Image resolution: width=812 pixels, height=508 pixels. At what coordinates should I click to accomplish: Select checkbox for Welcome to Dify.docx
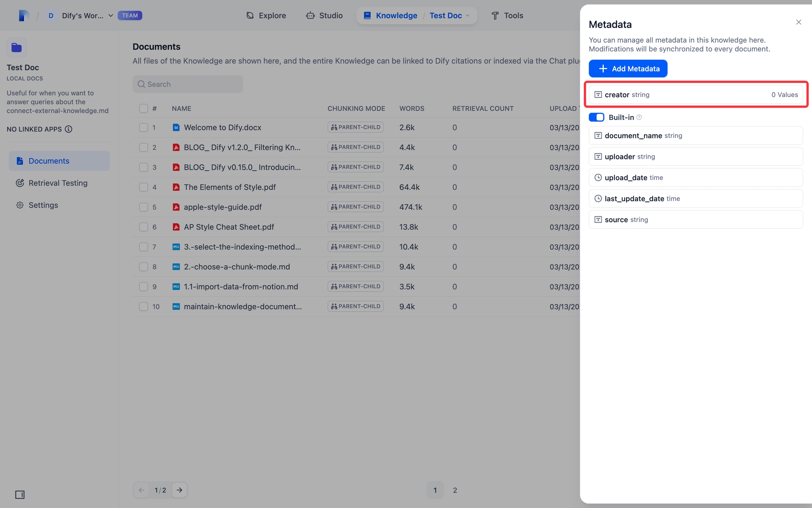point(143,127)
